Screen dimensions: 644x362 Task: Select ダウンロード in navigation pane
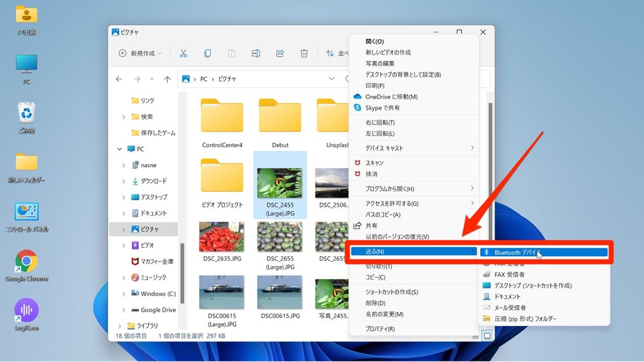click(x=149, y=181)
